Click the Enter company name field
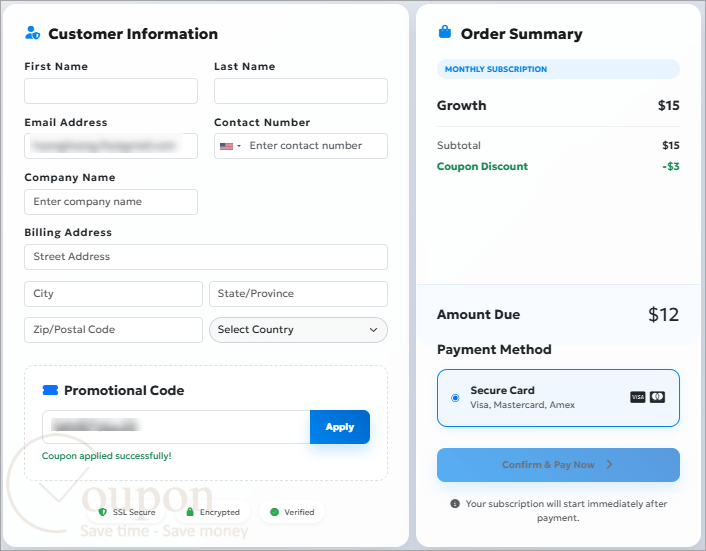Viewport: 706px width, 551px height. [x=111, y=202]
